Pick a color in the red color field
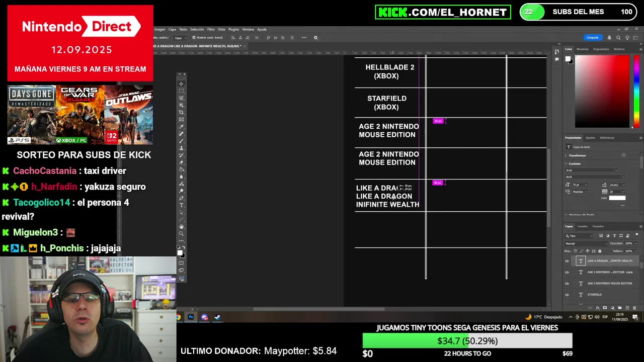Image resolution: width=644 pixels, height=362 pixels. tap(602, 91)
